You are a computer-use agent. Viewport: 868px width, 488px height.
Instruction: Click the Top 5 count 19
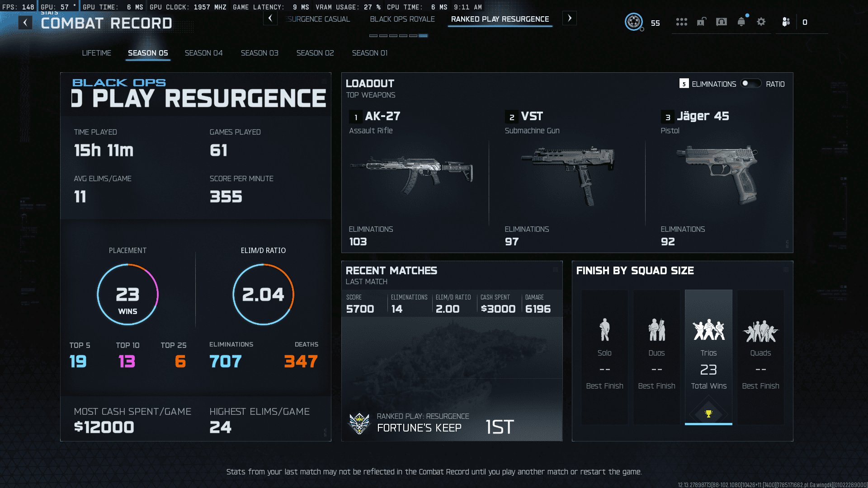(78, 361)
